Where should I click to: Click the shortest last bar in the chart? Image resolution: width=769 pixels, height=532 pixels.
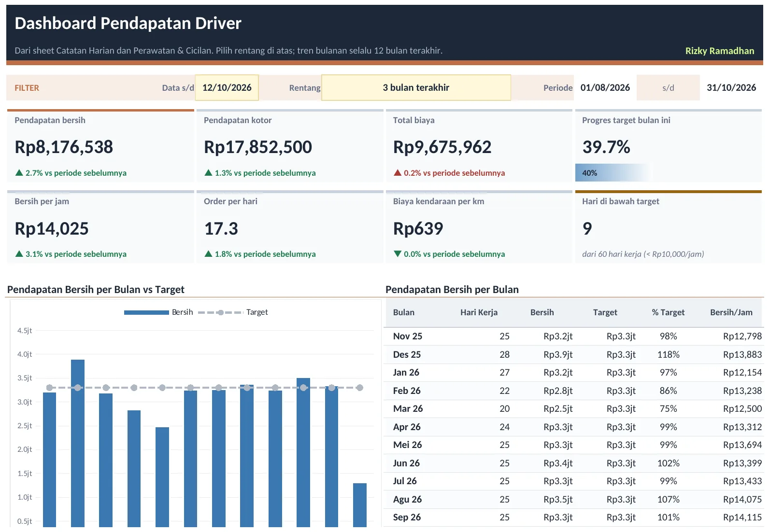360,505
